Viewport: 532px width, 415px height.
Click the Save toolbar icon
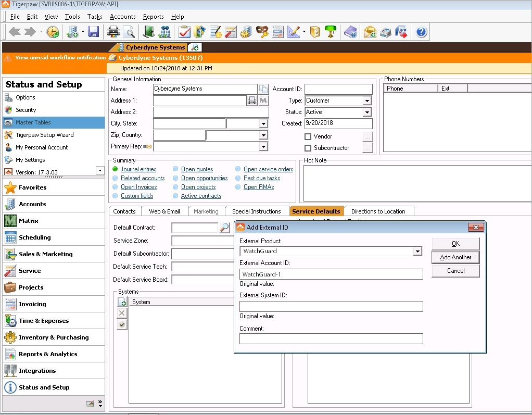pyautogui.click(x=94, y=32)
